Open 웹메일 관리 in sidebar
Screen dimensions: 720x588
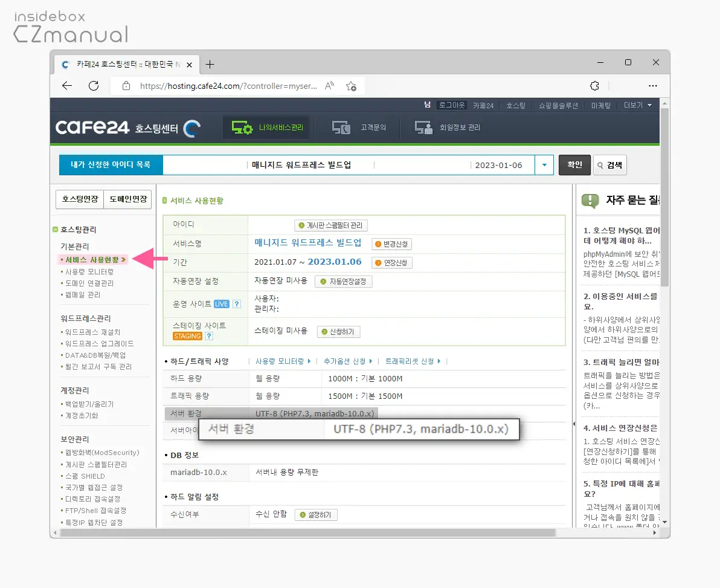click(83, 294)
